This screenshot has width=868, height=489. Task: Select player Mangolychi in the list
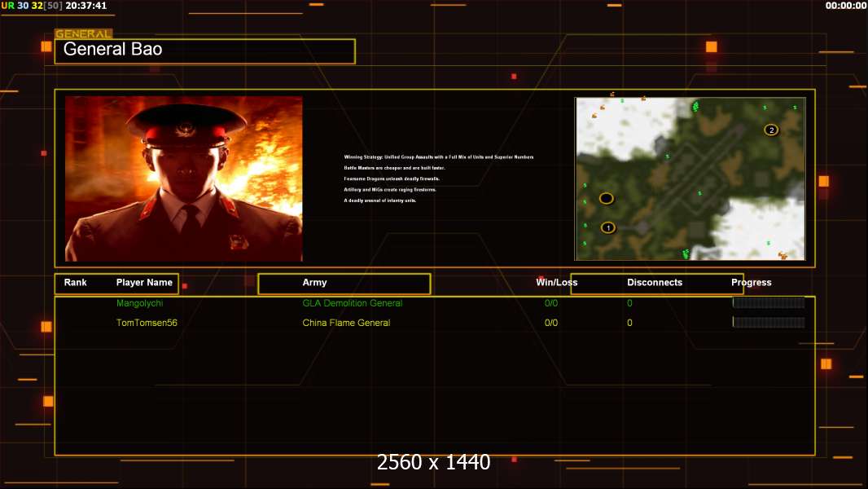click(x=139, y=303)
